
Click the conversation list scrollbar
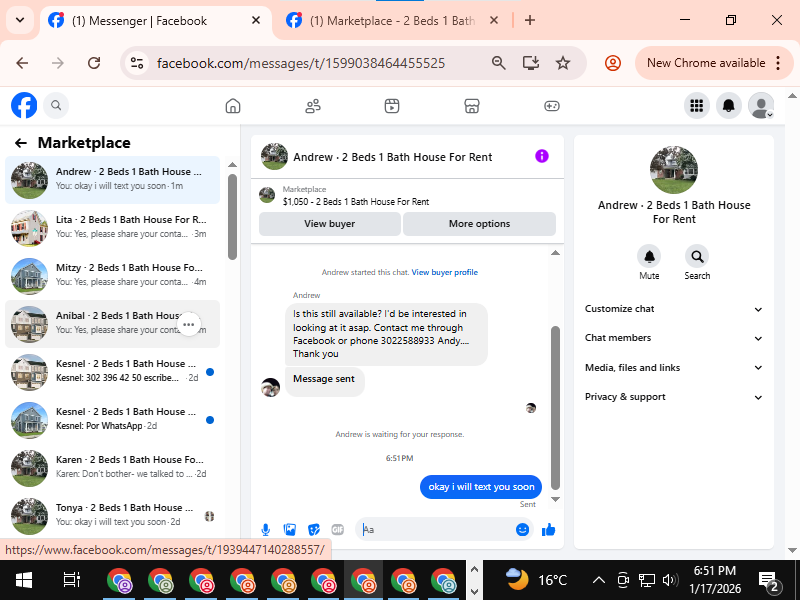click(x=232, y=217)
